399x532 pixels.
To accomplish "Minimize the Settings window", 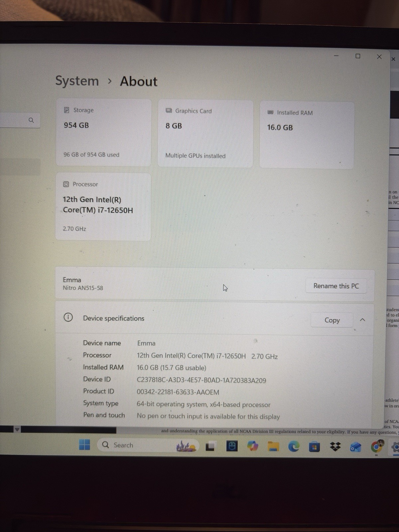I will tap(336, 56).
